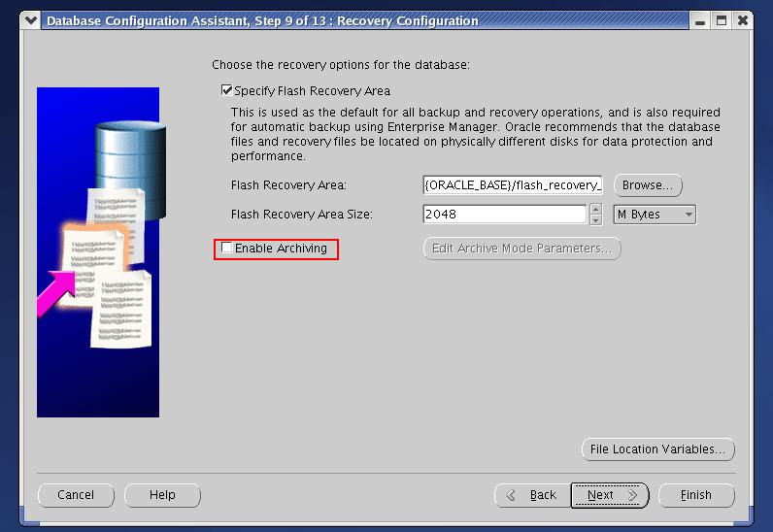
Task: Open Help for recovery configuration
Action: click(162, 495)
